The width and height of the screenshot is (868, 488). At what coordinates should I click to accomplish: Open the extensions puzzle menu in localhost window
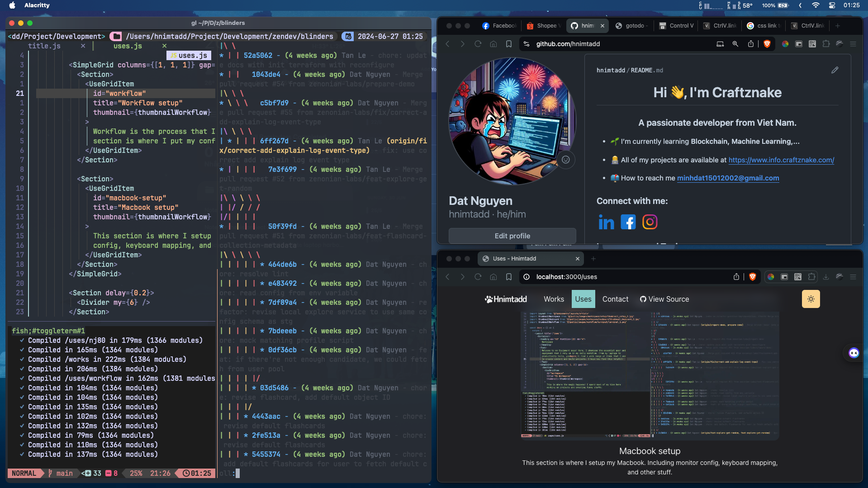[x=811, y=277]
